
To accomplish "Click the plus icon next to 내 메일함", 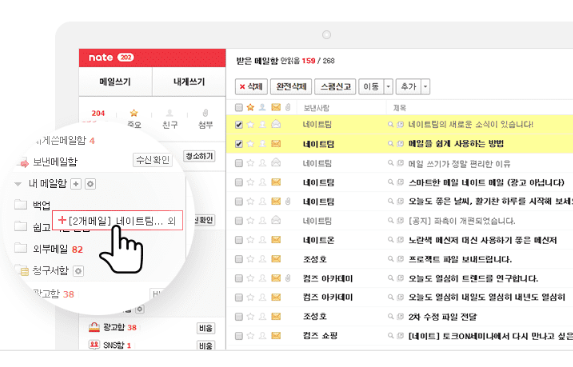I will click(x=76, y=184).
